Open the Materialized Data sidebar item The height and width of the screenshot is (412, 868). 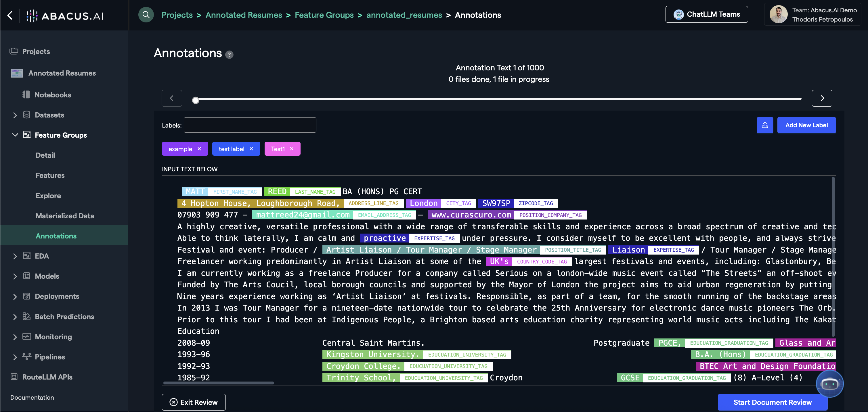65,216
